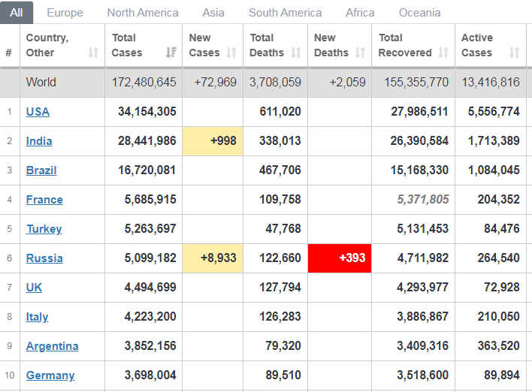Open the Italy country link
532x392 pixels.
[37, 317]
